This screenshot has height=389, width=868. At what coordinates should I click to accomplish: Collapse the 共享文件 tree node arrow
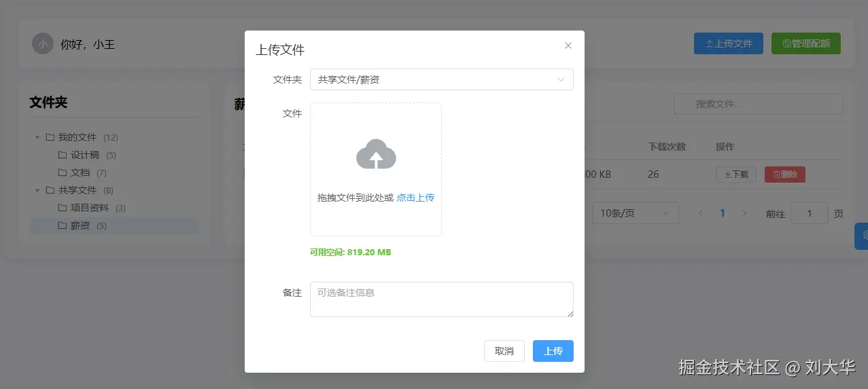coord(37,190)
